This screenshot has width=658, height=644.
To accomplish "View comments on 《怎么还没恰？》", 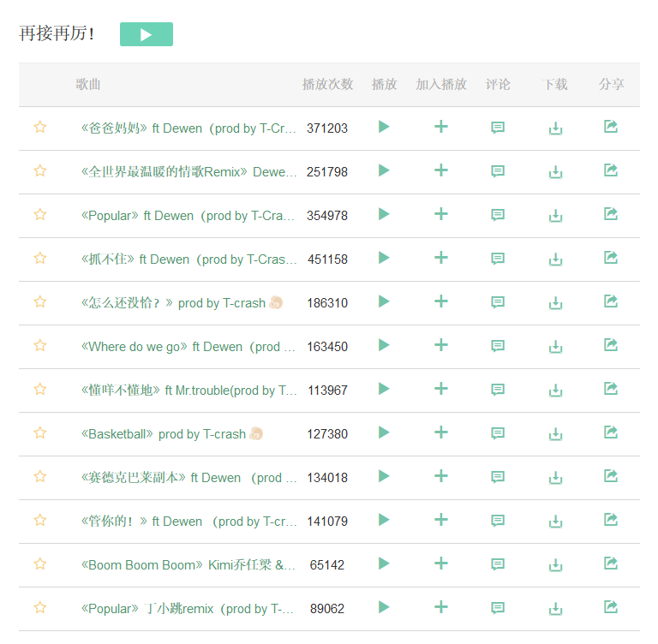I will coord(498,302).
